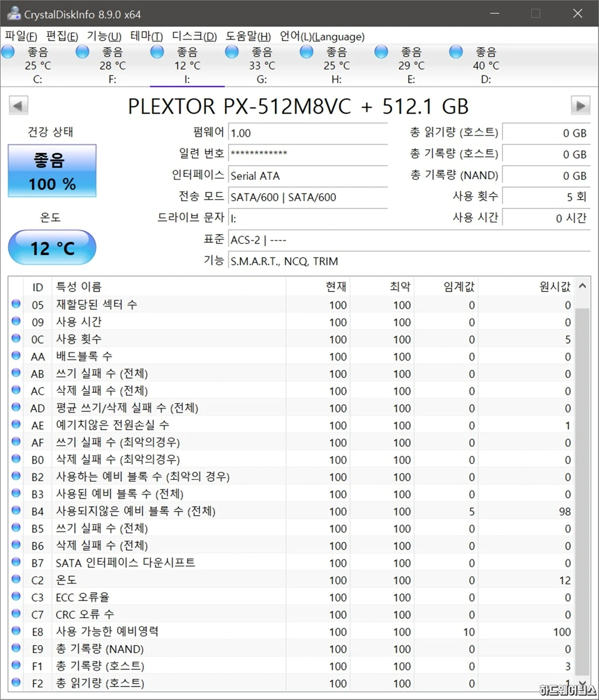Select the 총 기록량 (NAND) attribute row
The width and height of the screenshot is (599, 700).
[x=292, y=648]
